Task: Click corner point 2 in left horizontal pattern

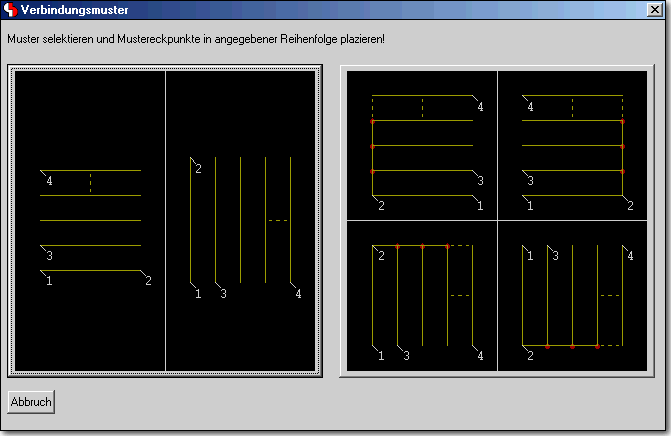Action: 147,279
